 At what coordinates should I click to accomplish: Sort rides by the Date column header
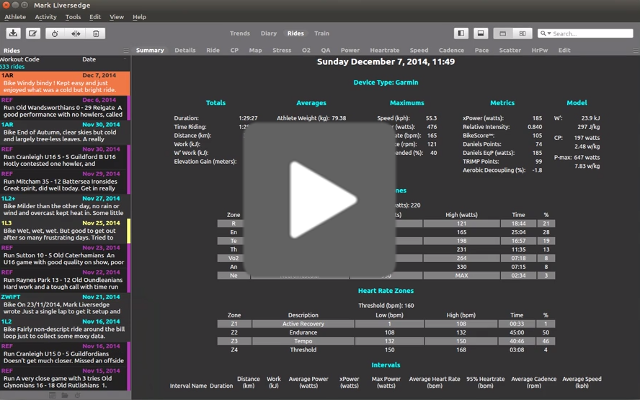point(89,59)
